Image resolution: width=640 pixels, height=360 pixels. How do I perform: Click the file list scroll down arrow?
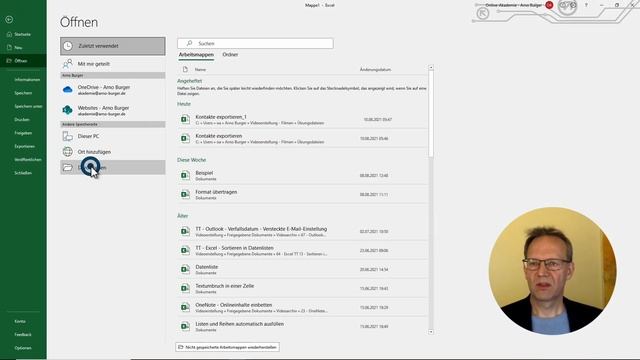(431, 332)
